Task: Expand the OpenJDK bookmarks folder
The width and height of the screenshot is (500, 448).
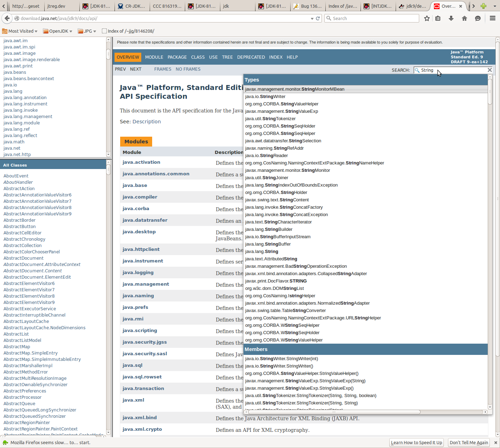Action: point(58,31)
